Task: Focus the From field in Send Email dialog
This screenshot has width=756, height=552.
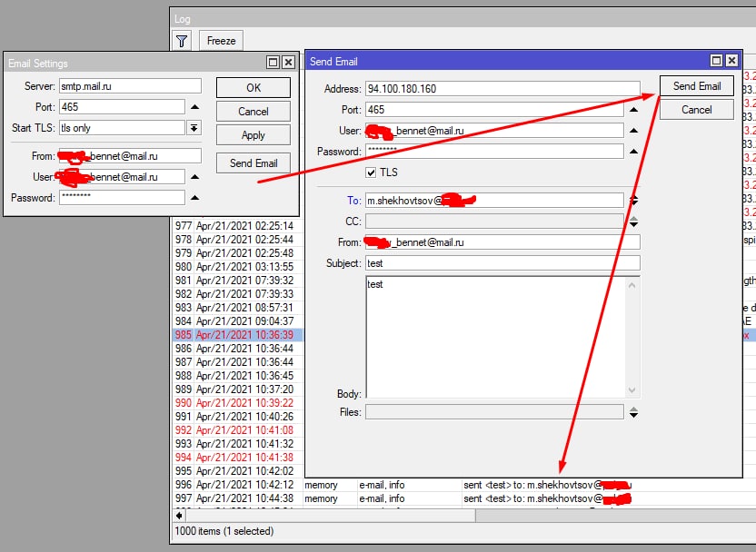Action: point(502,242)
